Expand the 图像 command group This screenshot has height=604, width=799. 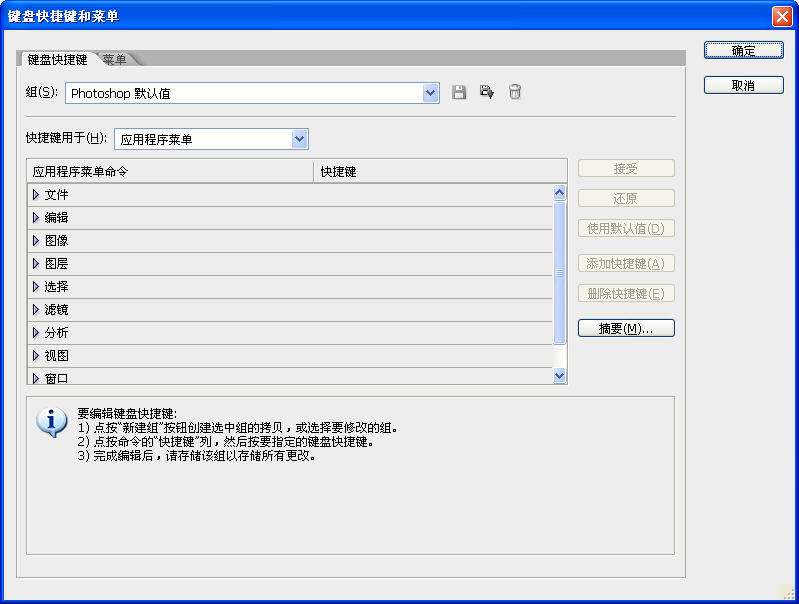pos(36,241)
